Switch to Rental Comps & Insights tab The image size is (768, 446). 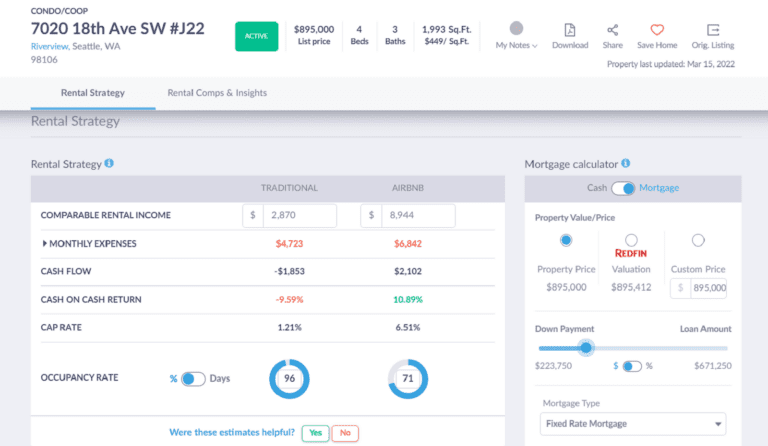217,93
